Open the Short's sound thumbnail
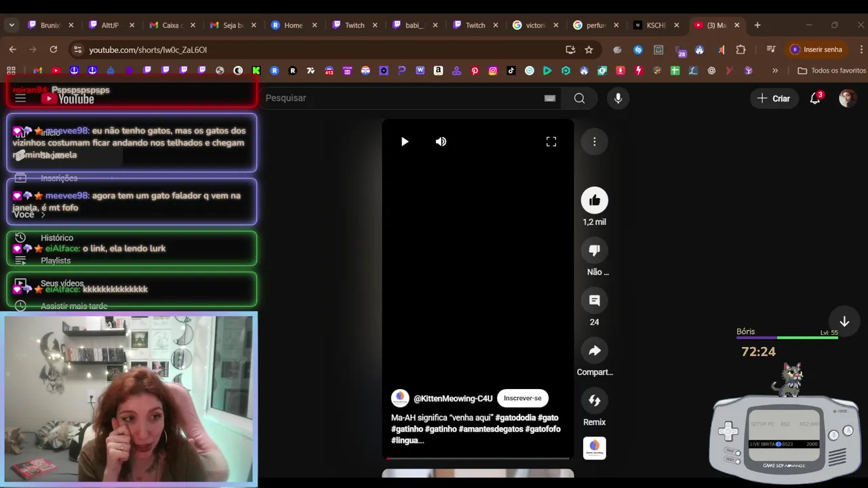 click(x=595, y=448)
